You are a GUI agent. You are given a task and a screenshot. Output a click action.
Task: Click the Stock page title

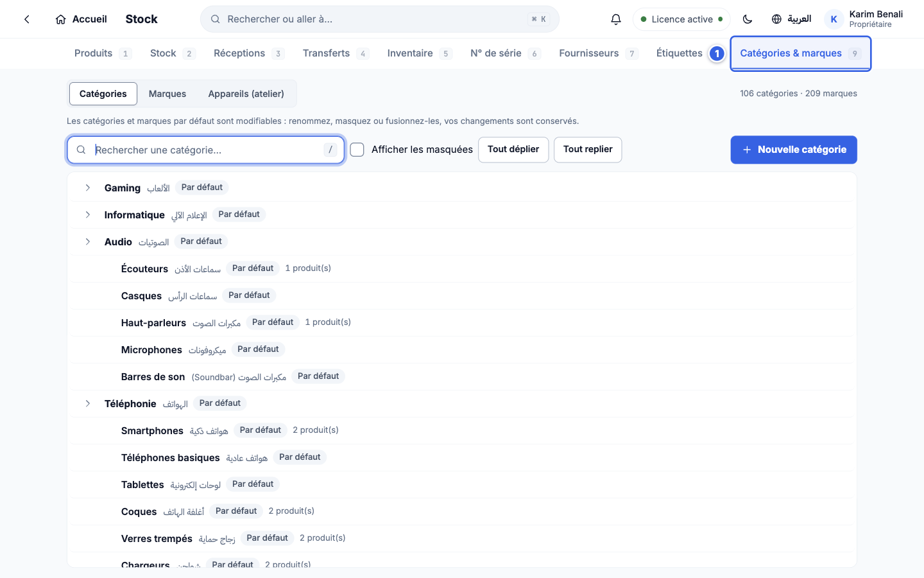141,19
